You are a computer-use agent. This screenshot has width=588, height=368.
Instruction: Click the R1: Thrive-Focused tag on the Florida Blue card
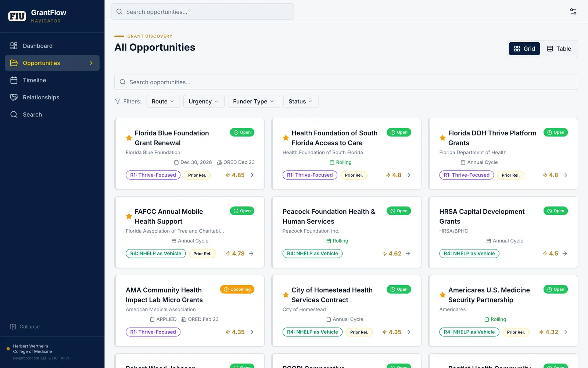pos(153,175)
